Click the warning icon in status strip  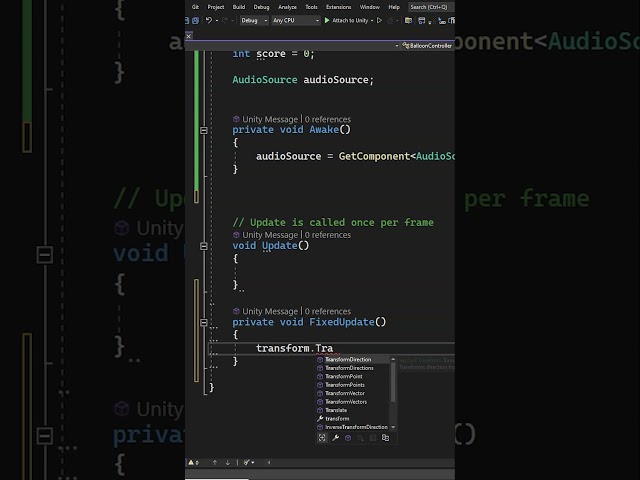coord(191,462)
